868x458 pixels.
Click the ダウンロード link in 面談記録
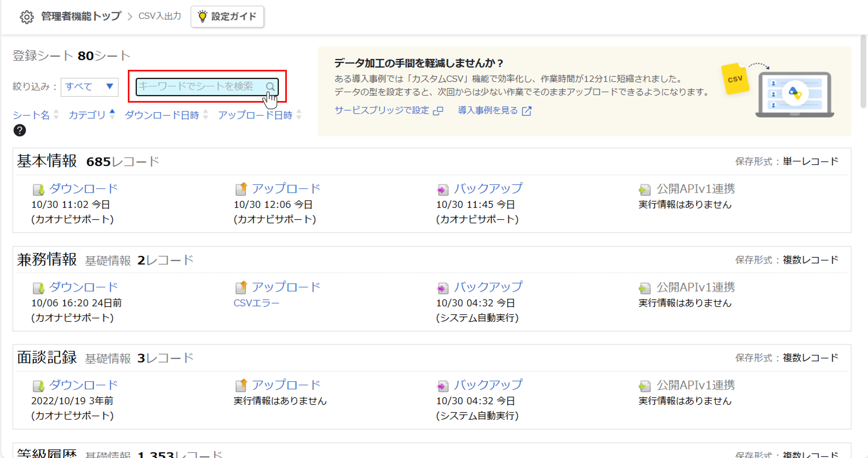[x=82, y=385]
